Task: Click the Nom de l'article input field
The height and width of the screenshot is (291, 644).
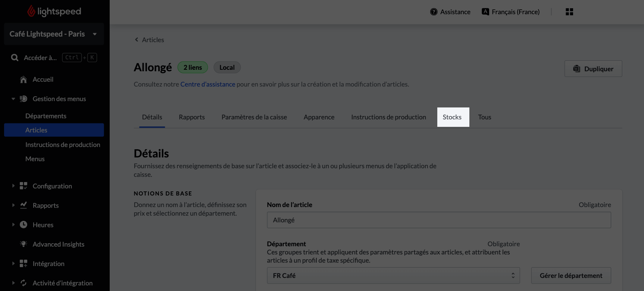Action: click(x=438, y=220)
